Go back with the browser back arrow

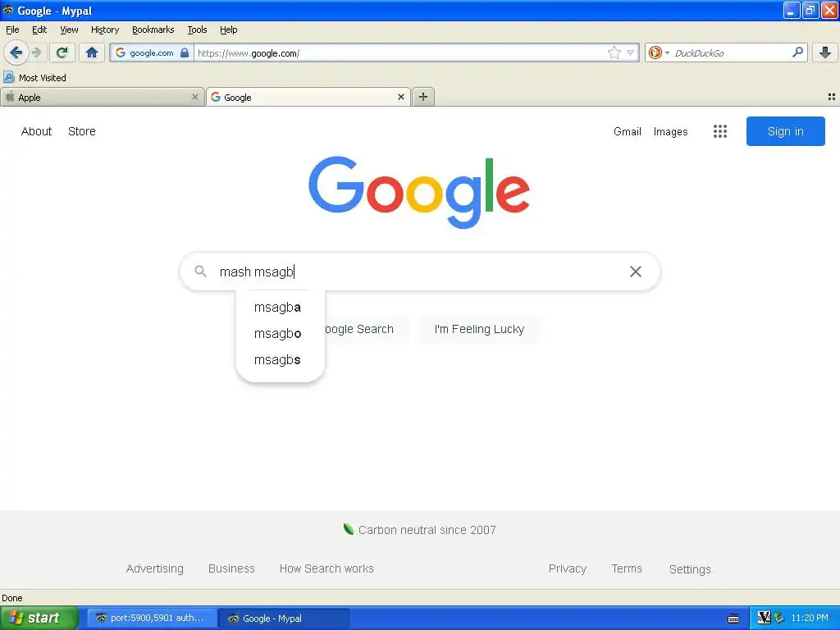(x=16, y=52)
